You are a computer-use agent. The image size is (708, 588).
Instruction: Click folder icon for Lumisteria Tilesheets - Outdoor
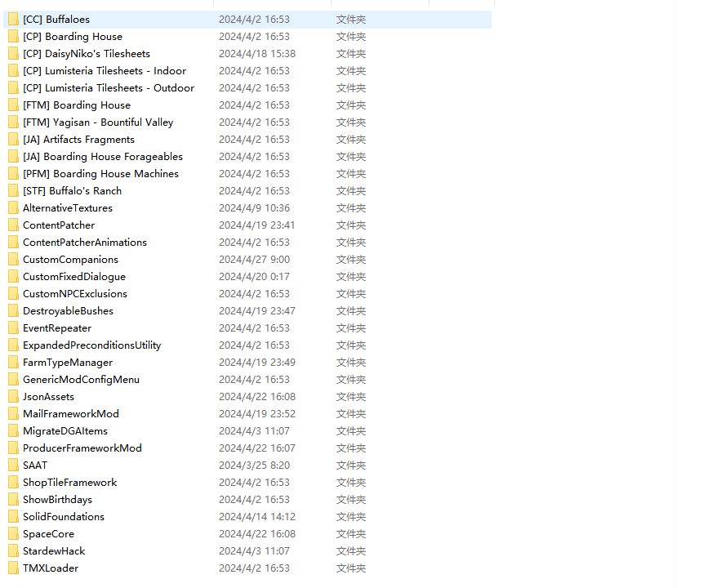[14, 88]
